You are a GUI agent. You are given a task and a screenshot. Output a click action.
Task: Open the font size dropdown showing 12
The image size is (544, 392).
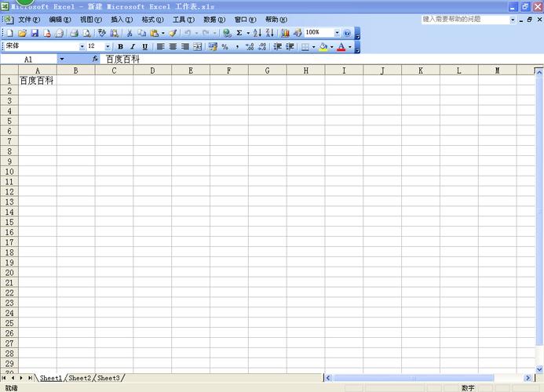[x=108, y=47]
